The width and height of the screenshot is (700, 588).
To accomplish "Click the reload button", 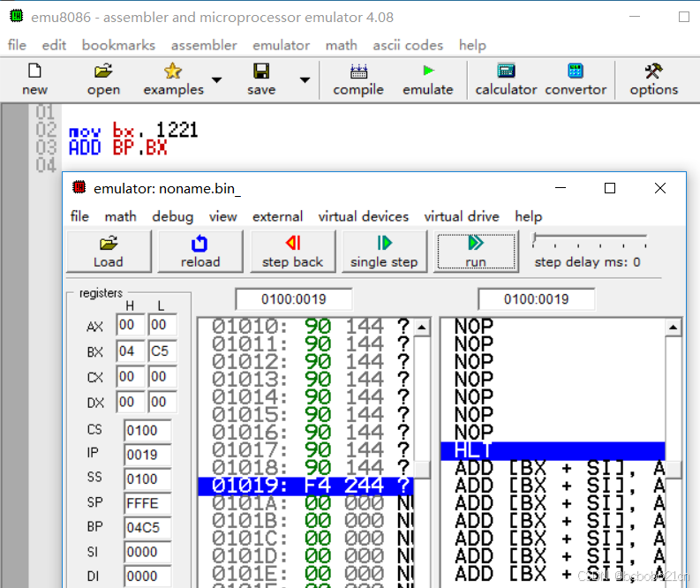I will tap(200, 252).
